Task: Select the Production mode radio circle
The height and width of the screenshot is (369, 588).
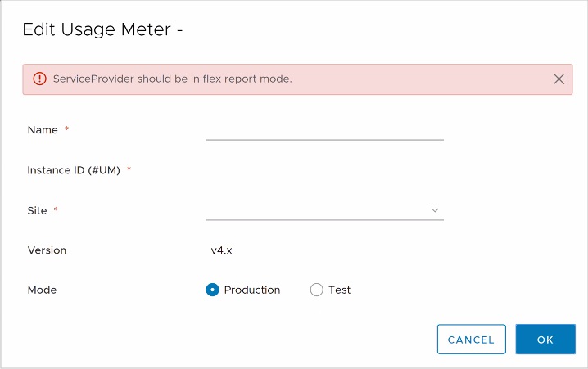Action: (x=213, y=290)
